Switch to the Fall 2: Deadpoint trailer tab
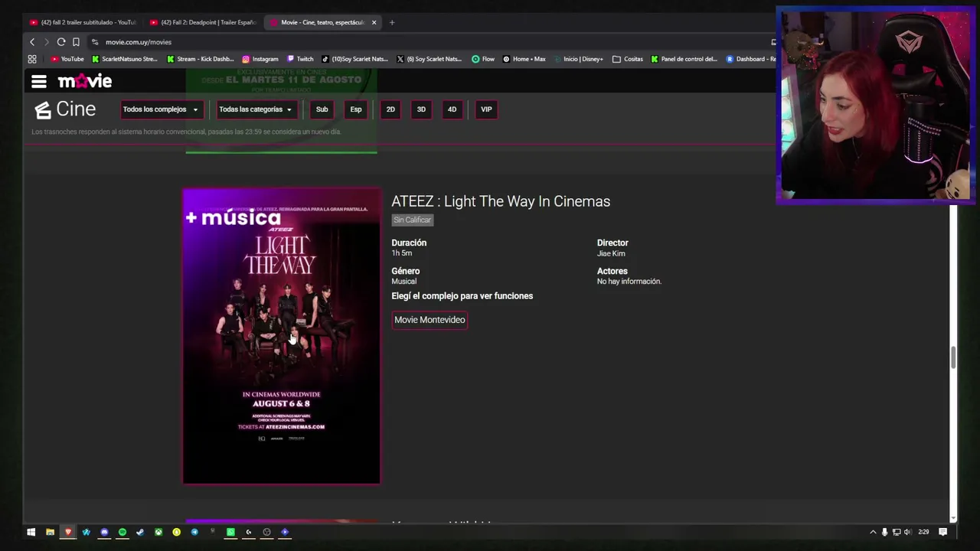Viewport: 980px width, 551px height. 203,22
